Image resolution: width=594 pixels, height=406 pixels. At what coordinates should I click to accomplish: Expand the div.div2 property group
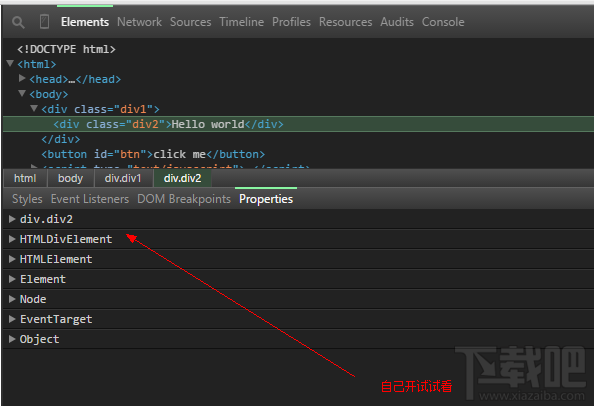(x=12, y=219)
